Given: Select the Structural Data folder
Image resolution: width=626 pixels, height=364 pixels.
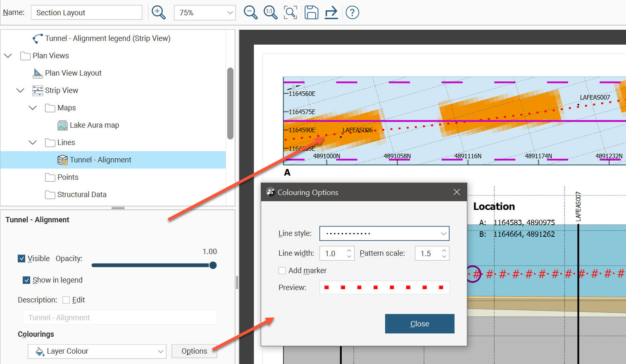Looking at the screenshot, I should [x=81, y=195].
